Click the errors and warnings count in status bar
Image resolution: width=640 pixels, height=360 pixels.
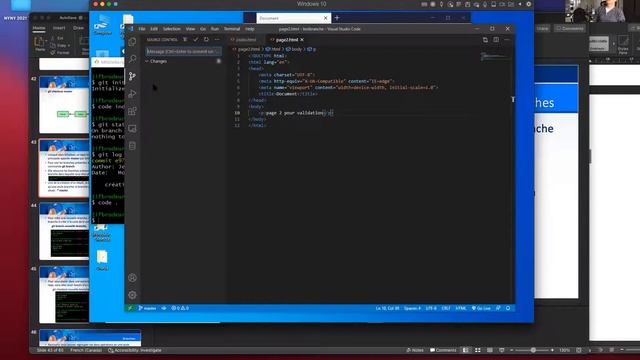[x=180, y=308]
